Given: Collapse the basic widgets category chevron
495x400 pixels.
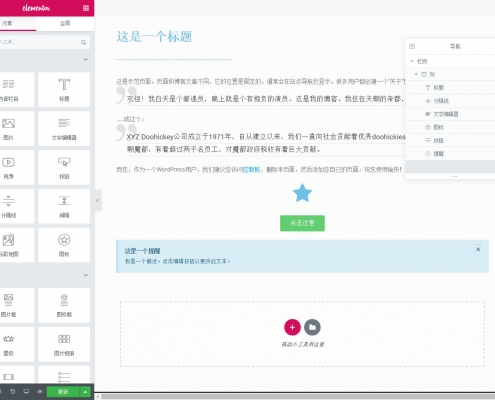Looking at the screenshot, I should pyautogui.click(x=86, y=59).
